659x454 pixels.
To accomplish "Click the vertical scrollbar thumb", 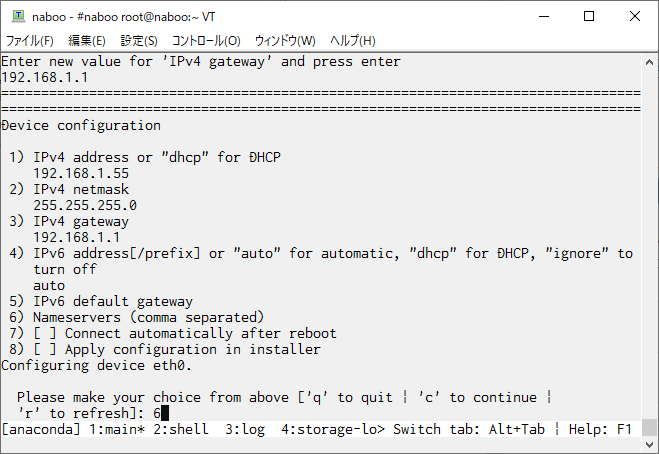I will coord(649,428).
